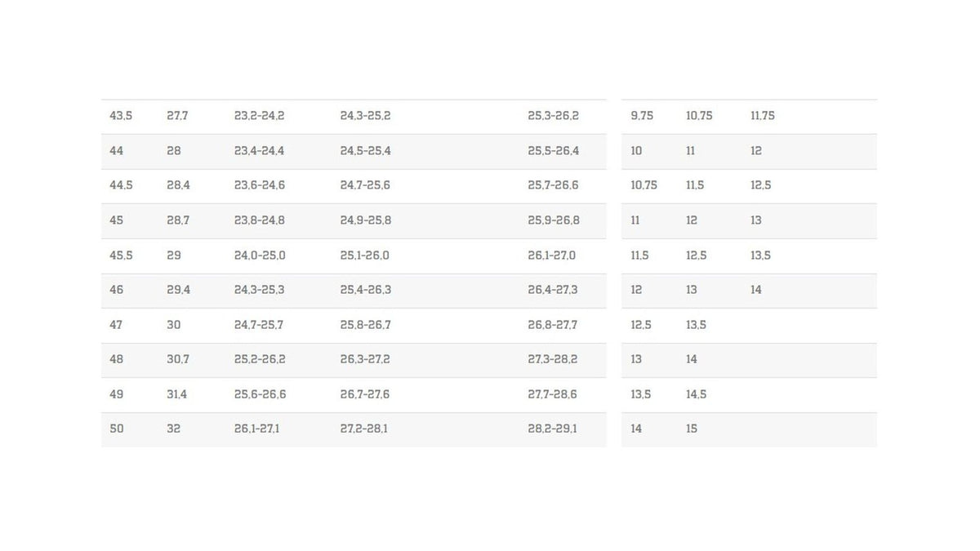Click the 15 size cell in last row
Viewport: 980px width, 551px height.
coord(692,429)
